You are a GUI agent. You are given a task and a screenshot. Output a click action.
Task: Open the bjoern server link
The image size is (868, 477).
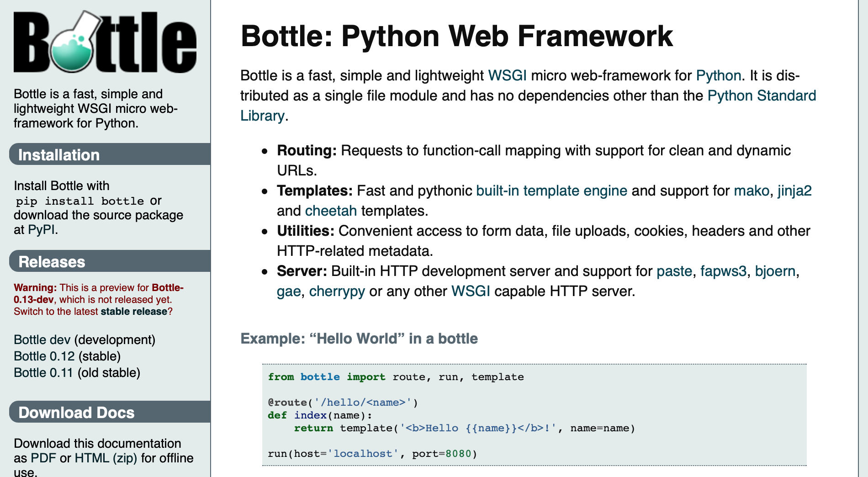tap(775, 271)
